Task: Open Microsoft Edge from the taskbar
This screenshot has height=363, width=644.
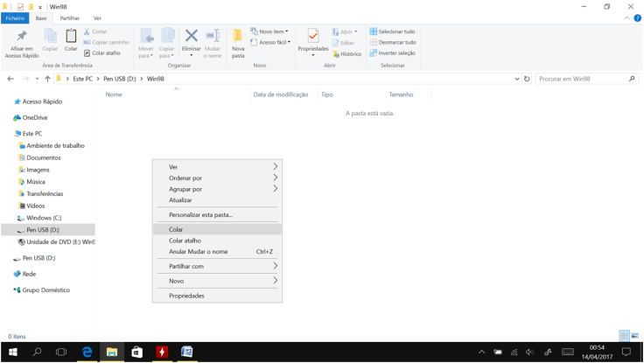Action: click(87, 352)
